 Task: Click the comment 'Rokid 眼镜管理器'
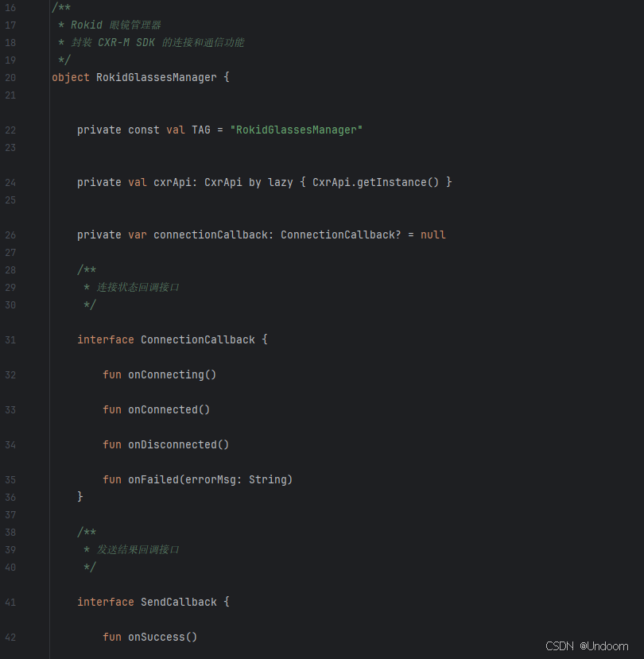pyautogui.click(x=115, y=25)
